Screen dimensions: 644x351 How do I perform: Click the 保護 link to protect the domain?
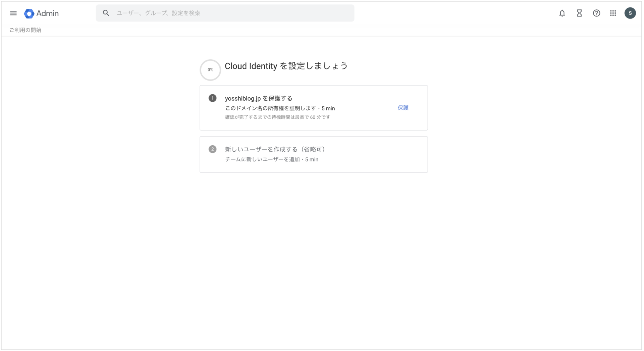[x=403, y=108]
